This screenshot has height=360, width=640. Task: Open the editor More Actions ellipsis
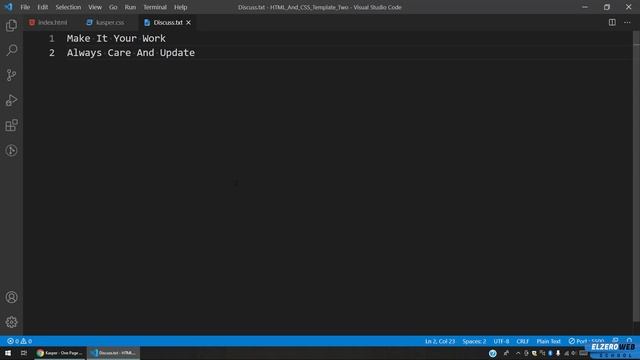tap(627, 22)
